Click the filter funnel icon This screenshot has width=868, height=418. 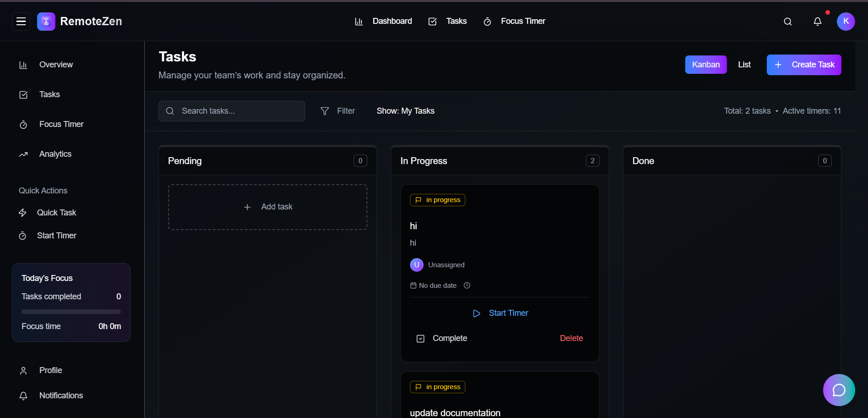click(x=325, y=111)
